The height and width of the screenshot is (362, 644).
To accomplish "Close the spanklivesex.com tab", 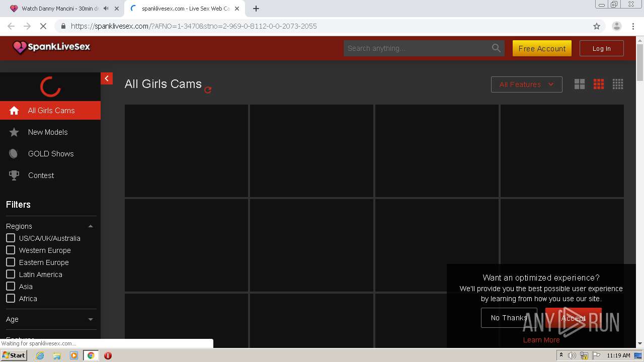I will [x=237, y=9].
